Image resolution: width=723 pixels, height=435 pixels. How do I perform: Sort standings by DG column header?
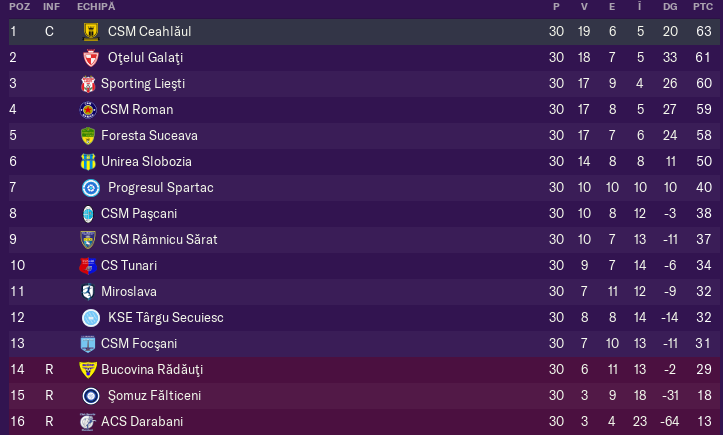(670, 7)
